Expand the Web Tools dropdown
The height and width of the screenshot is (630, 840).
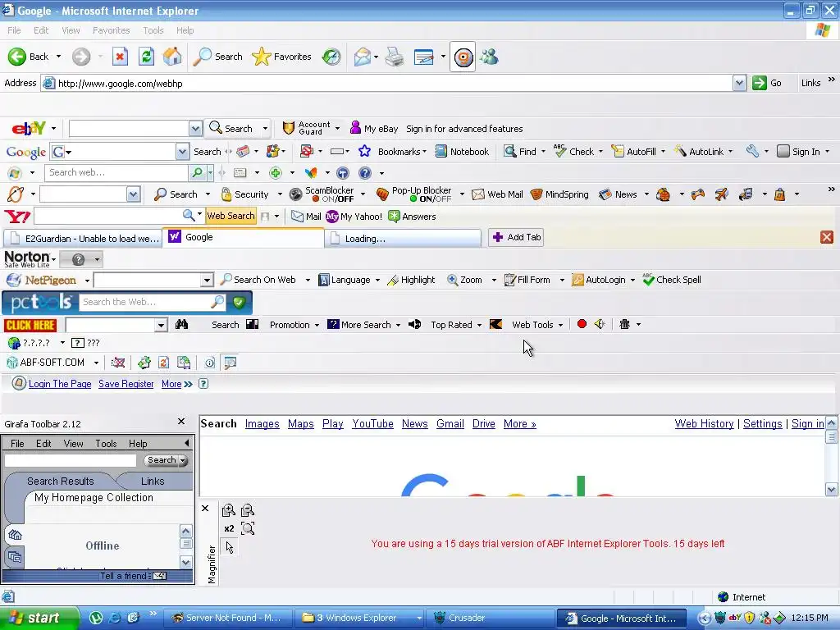click(x=560, y=325)
